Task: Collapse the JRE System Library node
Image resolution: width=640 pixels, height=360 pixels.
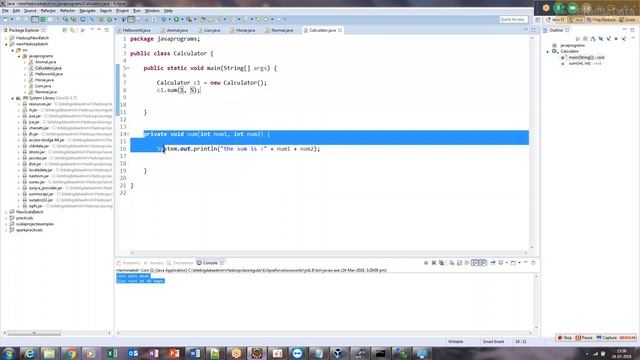Action: [x=13, y=98]
